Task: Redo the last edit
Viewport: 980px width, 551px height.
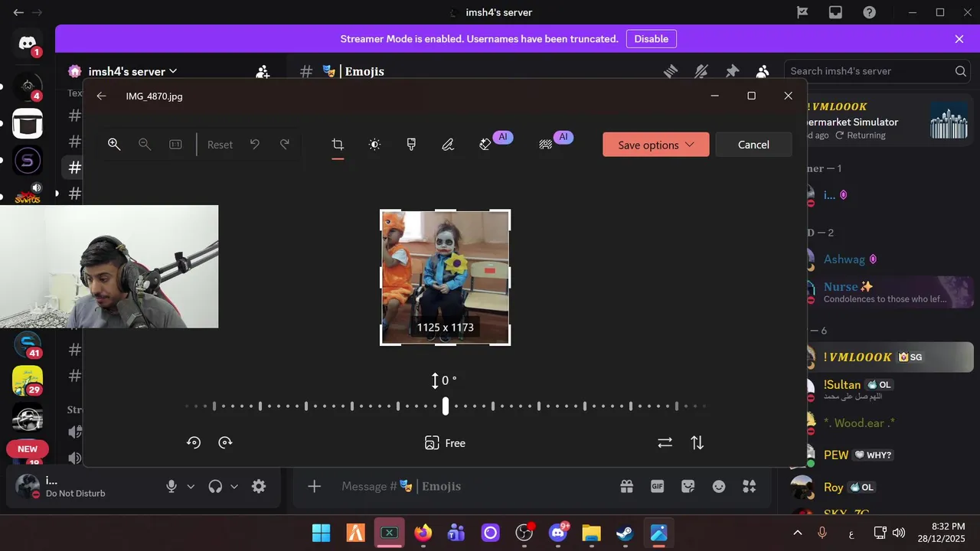Action: click(x=285, y=144)
